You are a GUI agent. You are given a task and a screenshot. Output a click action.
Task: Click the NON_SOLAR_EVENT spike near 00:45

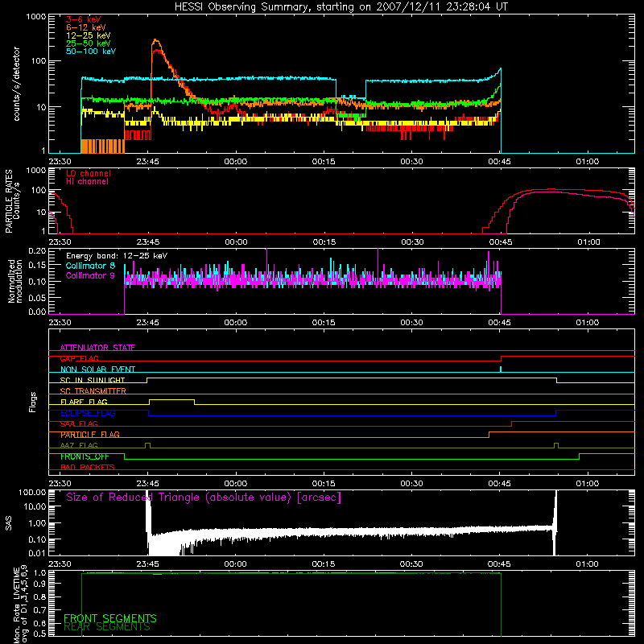point(500,369)
